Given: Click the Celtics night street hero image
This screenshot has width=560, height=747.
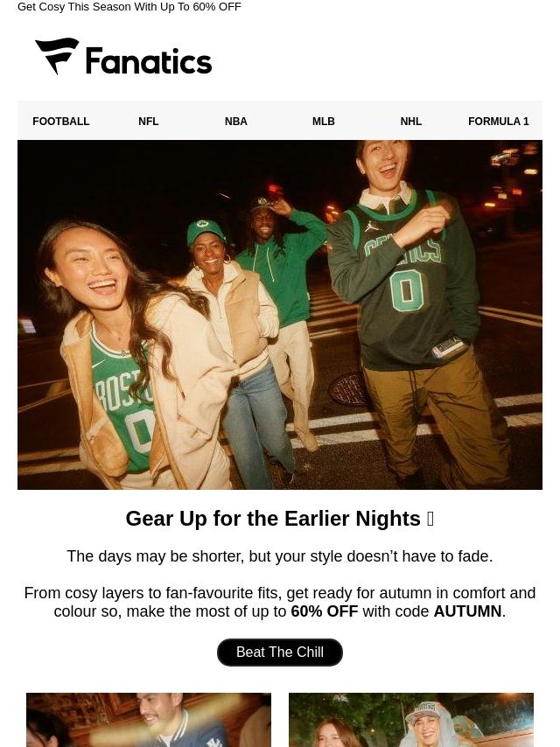Looking at the screenshot, I should point(280,314).
